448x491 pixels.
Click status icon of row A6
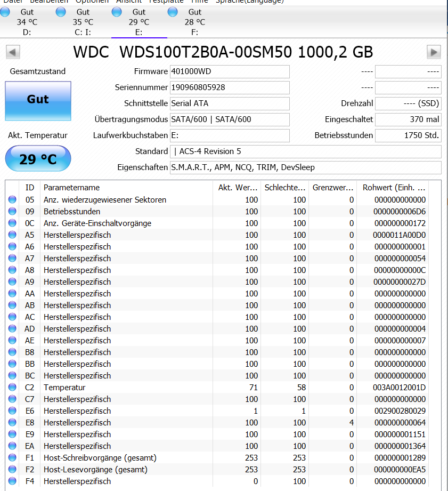[x=12, y=246]
